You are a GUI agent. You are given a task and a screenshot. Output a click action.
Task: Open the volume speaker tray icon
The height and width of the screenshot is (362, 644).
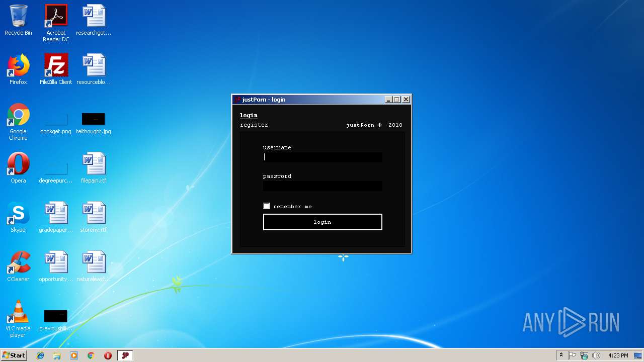(596, 355)
